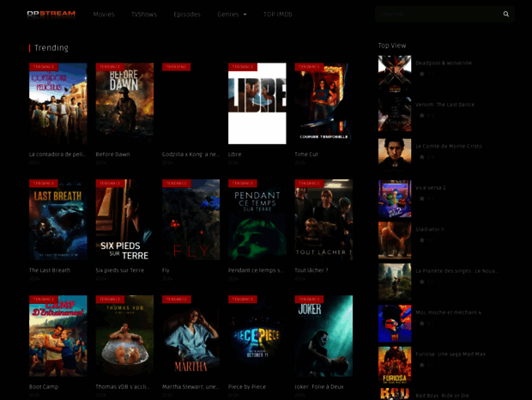Screen dimensions: 532x400
Task: Click the Libre title link
Action: click(x=235, y=155)
